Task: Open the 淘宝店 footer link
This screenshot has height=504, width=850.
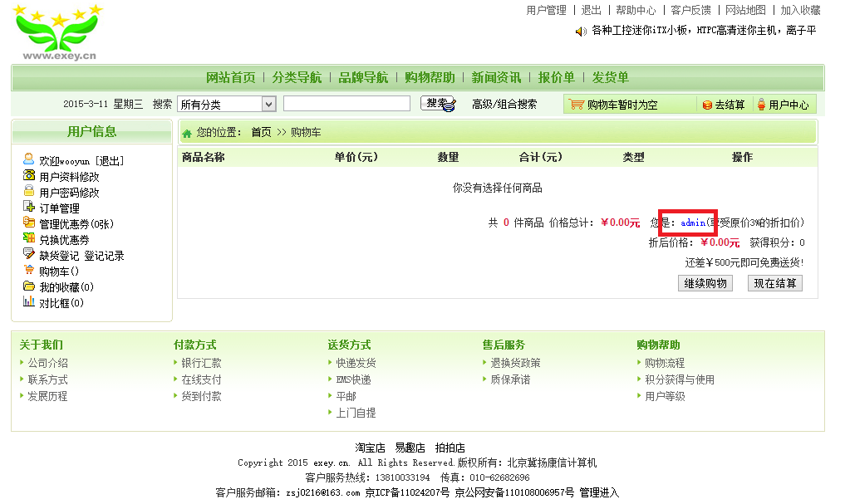Action: pyautogui.click(x=371, y=448)
